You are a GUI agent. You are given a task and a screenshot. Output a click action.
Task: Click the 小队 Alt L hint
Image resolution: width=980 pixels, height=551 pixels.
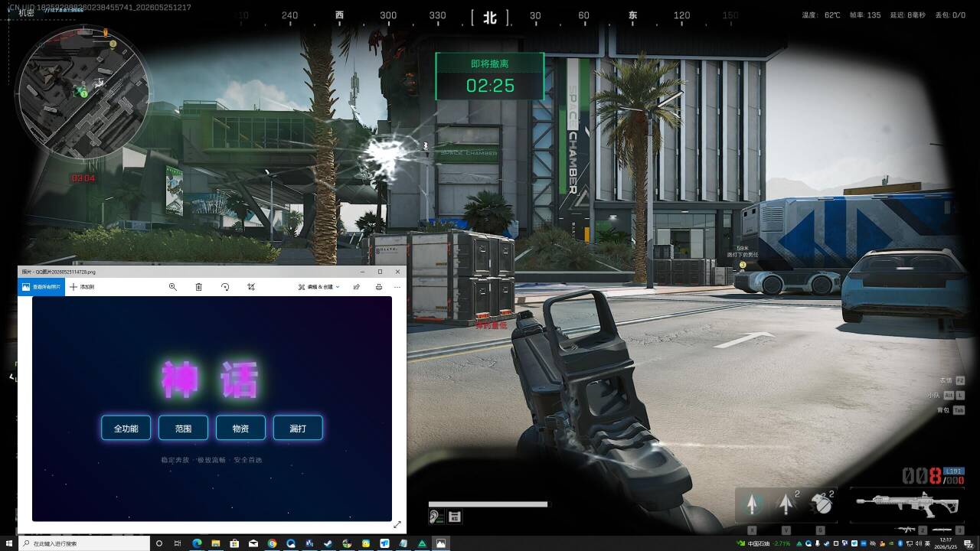point(946,395)
